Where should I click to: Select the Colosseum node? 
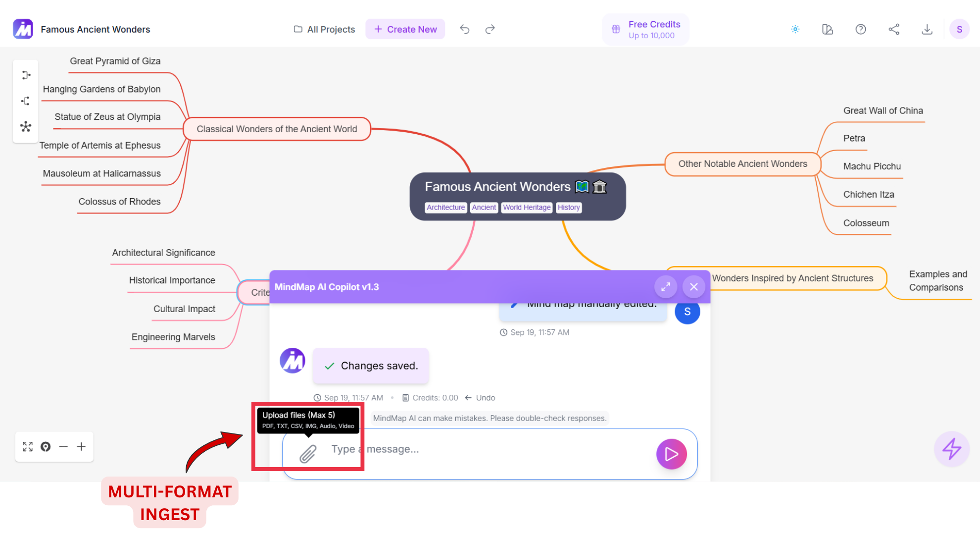tap(866, 223)
